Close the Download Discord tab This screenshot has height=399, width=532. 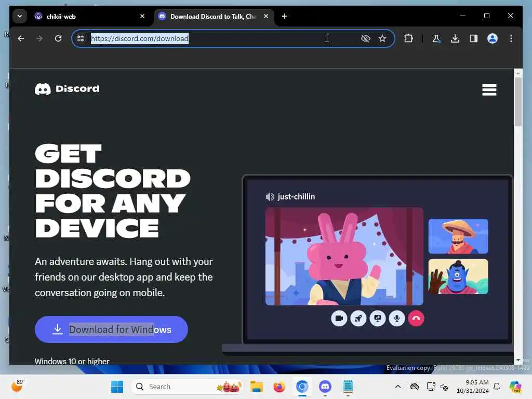(266, 16)
